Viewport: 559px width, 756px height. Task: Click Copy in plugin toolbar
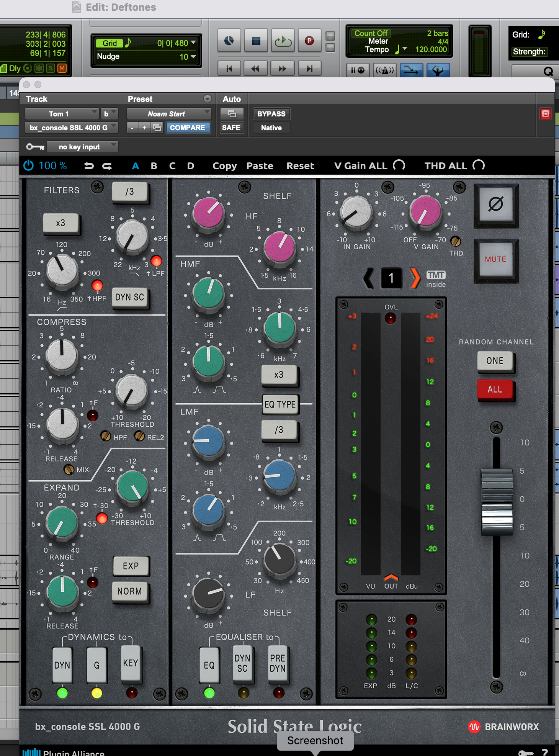(x=224, y=166)
